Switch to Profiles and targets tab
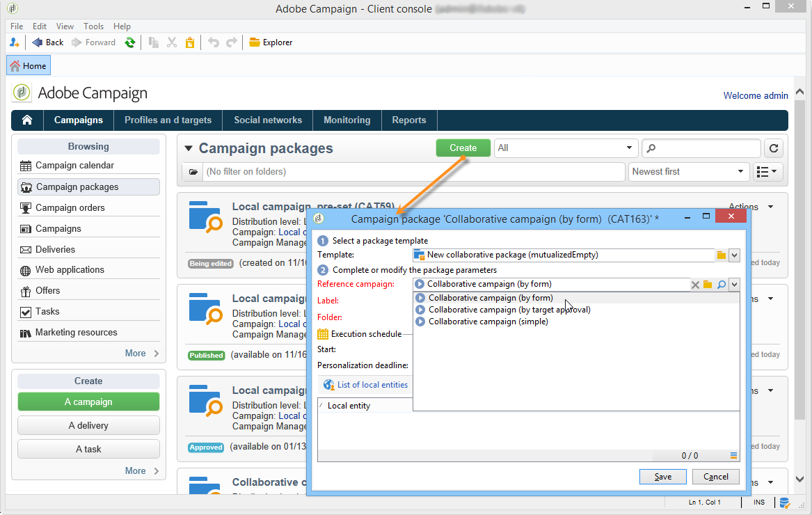Image resolution: width=812 pixels, height=515 pixels. click(168, 120)
